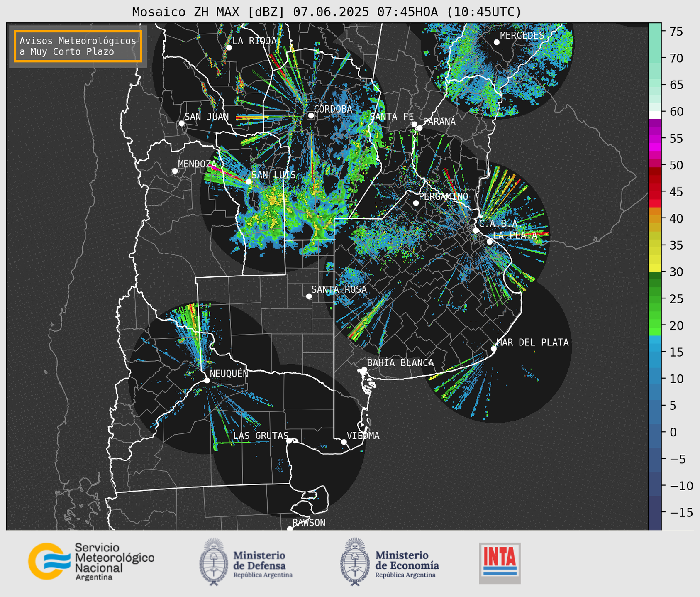The width and height of the screenshot is (700, 597).
Task: Click the PERGAMINO label text
Action: (444, 196)
